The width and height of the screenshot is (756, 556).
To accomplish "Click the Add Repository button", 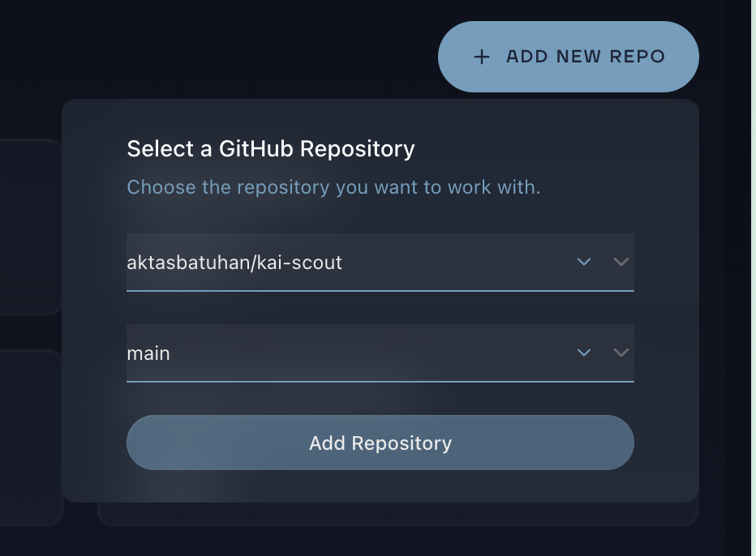I will click(380, 443).
